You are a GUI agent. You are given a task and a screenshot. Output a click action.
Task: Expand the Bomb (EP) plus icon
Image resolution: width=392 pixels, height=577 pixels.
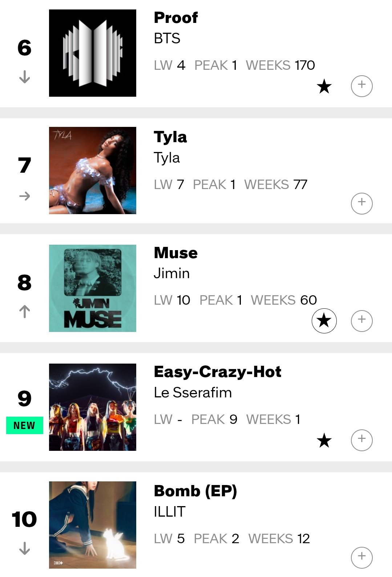tap(361, 557)
